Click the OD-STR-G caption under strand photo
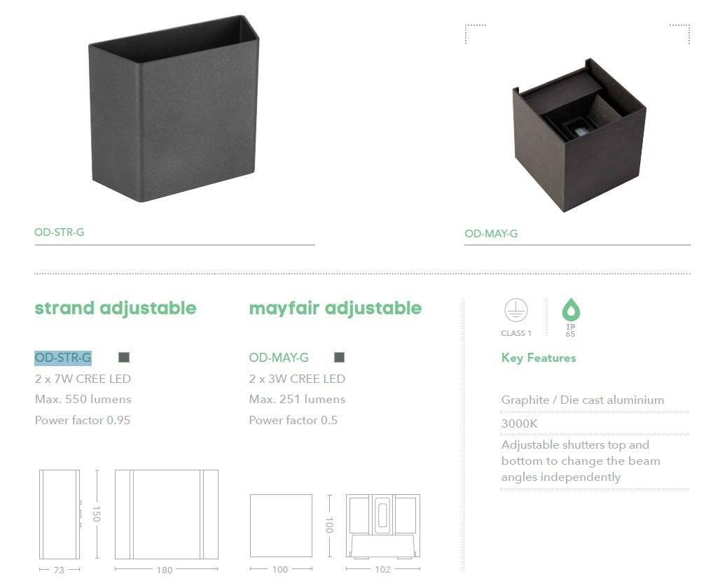This screenshot has width=713, height=588. (59, 232)
